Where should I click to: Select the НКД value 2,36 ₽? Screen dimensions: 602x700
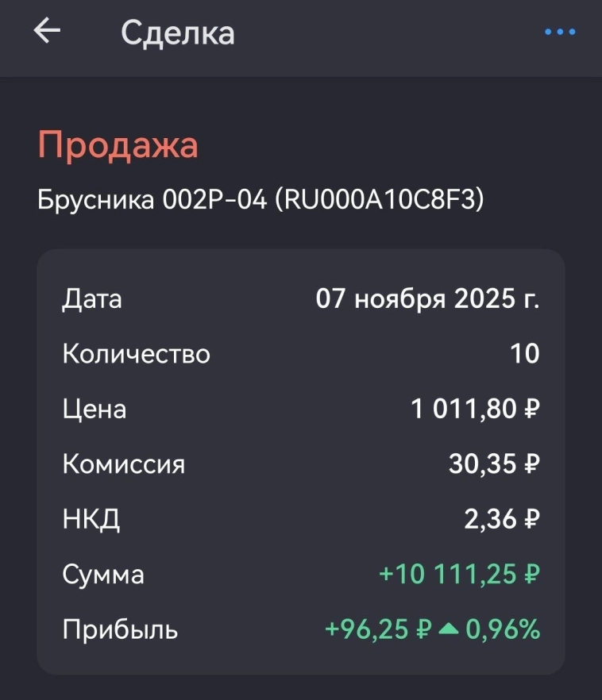coord(502,520)
